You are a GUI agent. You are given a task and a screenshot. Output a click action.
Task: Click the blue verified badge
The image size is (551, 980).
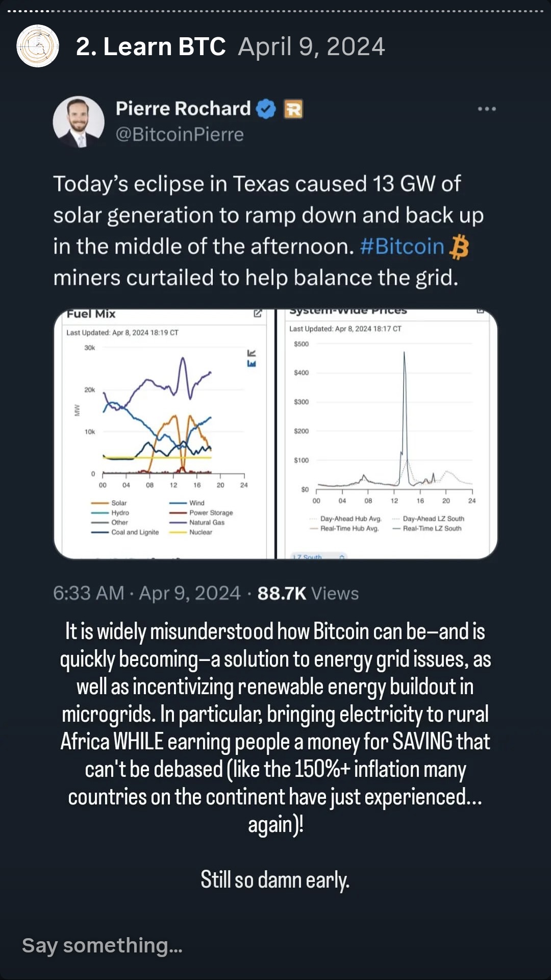[265, 109]
